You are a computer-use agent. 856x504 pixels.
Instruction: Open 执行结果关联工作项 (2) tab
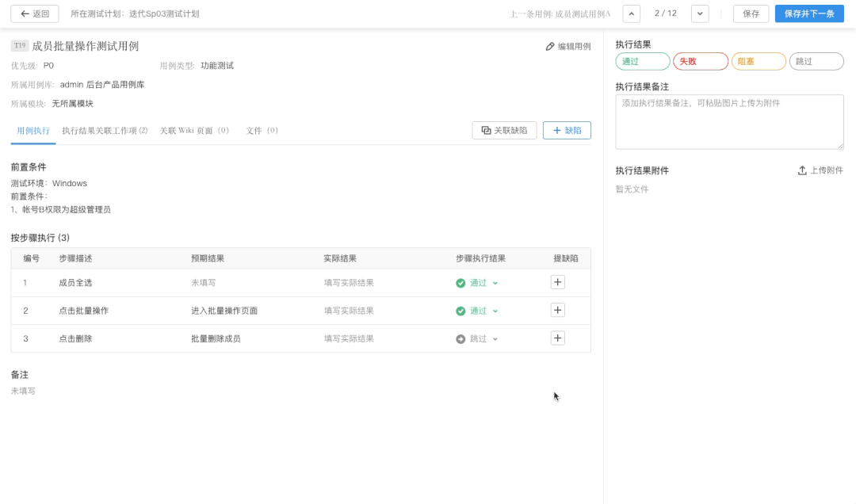(x=105, y=131)
